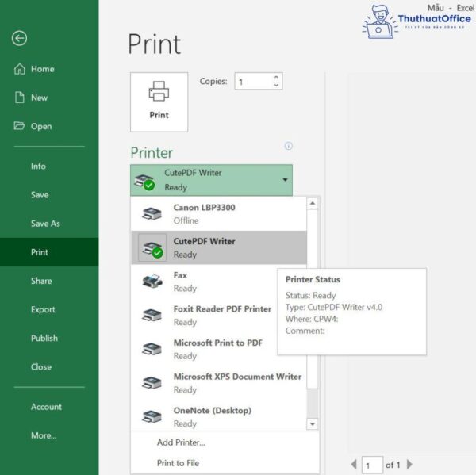The height and width of the screenshot is (475, 476).
Task: Select Microsoft XPS Document Writer name
Action: 237,377
